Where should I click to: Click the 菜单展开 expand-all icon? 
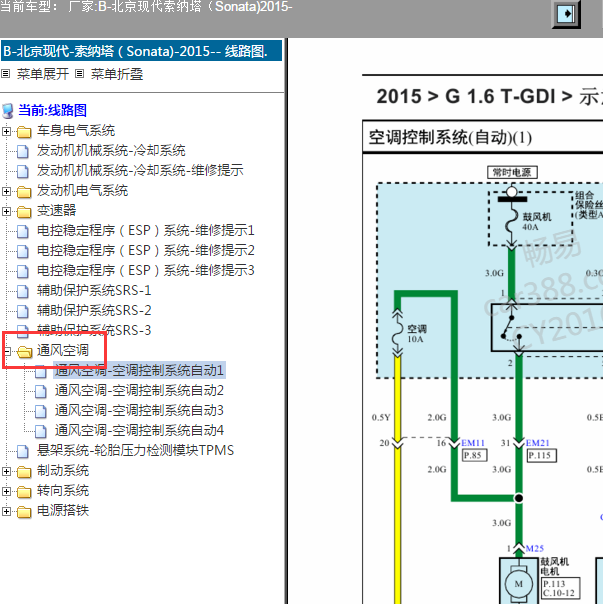[x=5, y=74]
